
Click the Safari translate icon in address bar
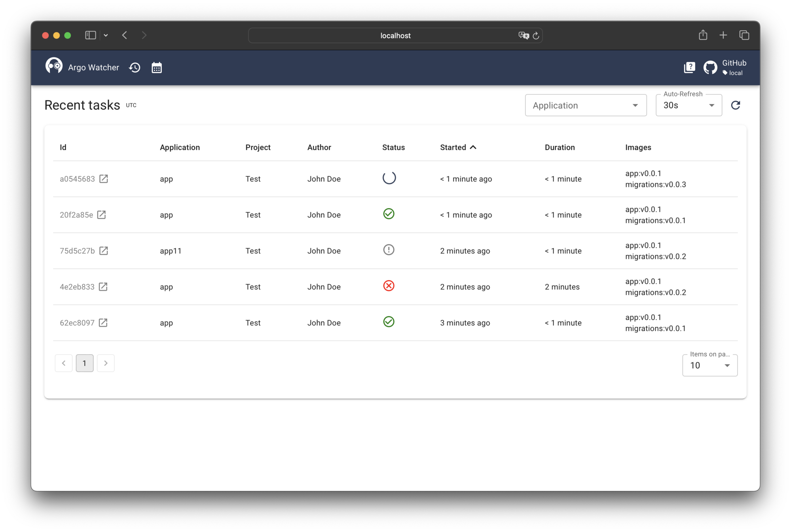pos(523,36)
